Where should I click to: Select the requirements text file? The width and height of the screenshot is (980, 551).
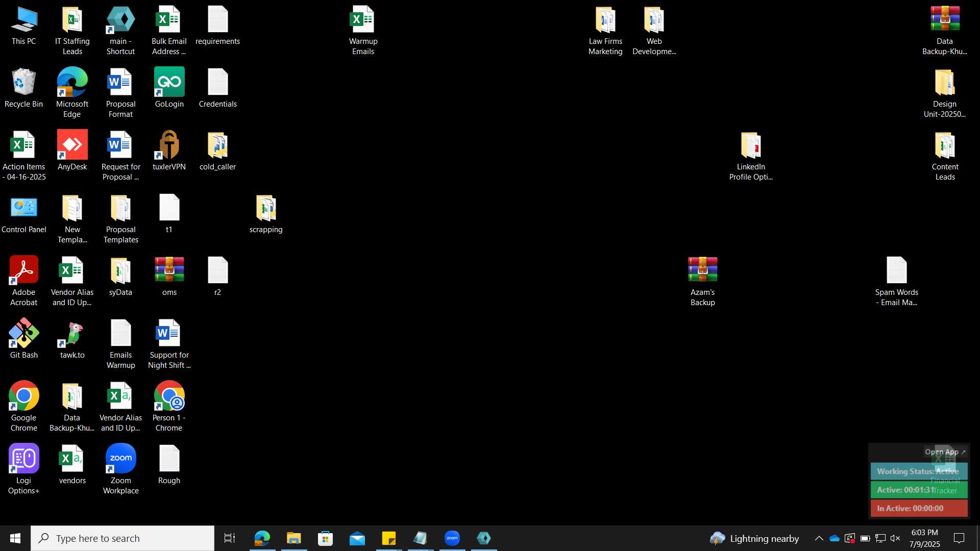(x=218, y=27)
